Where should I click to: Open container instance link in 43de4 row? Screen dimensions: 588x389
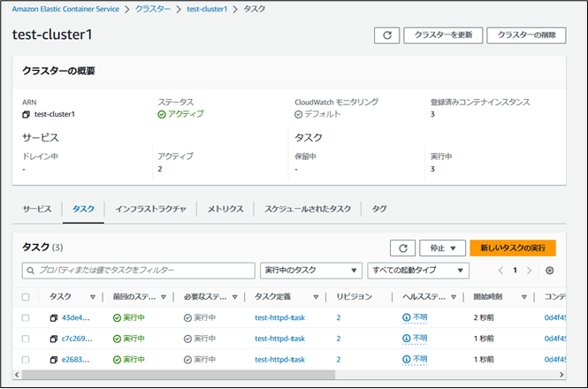(555, 317)
